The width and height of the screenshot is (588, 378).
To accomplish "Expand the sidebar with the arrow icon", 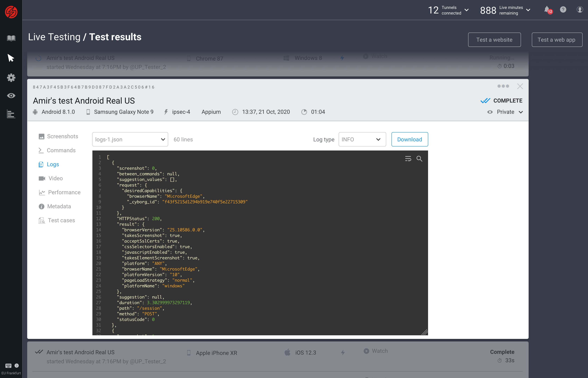I will click(x=17, y=365).
